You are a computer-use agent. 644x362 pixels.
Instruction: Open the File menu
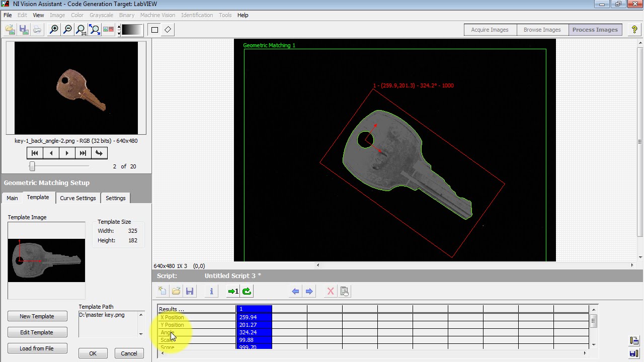(8, 15)
